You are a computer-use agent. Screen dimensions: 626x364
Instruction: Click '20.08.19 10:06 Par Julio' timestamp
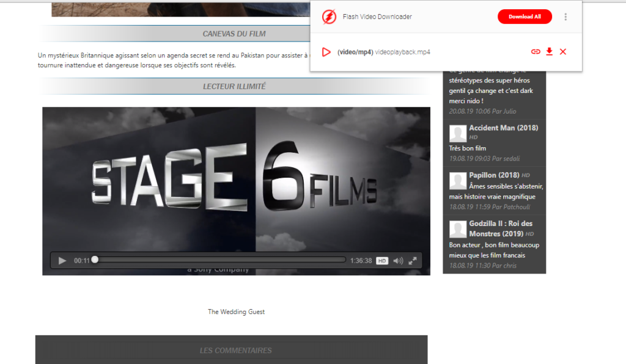pos(482,111)
